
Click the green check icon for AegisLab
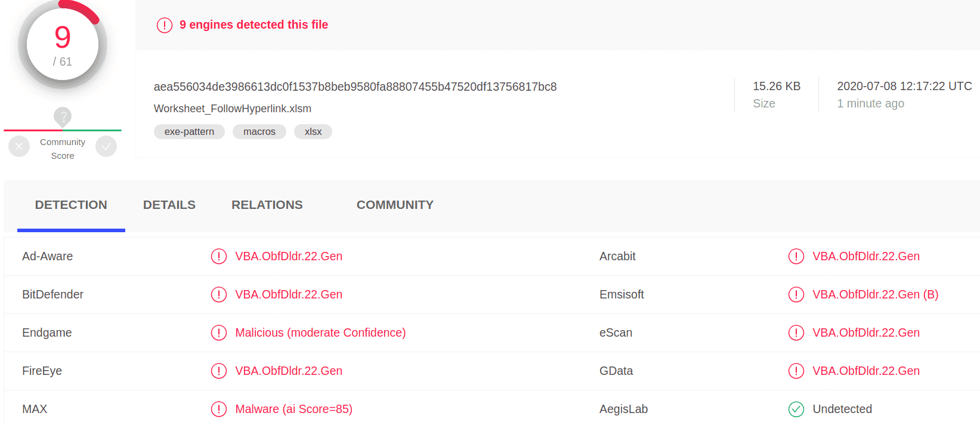click(796, 409)
